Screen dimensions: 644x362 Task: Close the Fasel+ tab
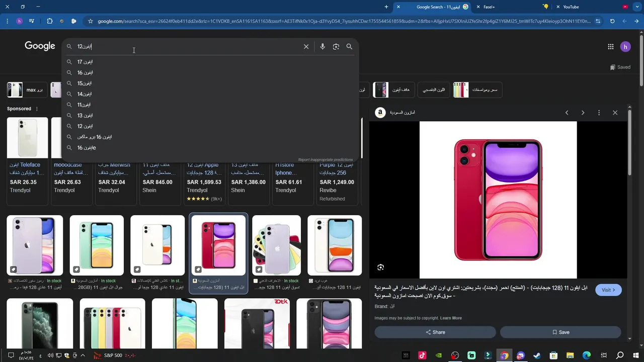pyautogui.click(x=478, y=7)
